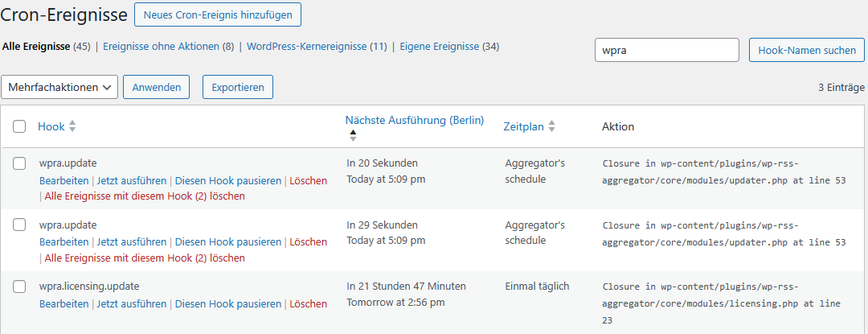
Task: Click the Zeitplan column sort arrows
Action: (552, 126)
